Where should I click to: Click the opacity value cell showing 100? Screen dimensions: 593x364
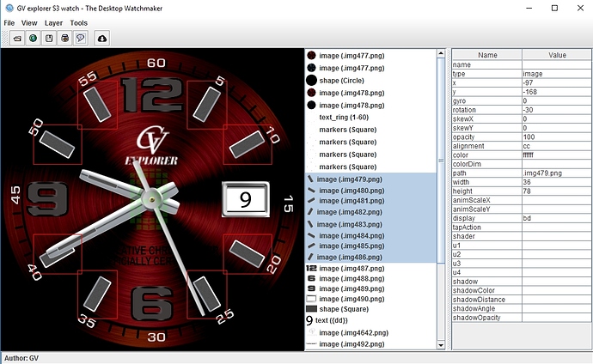(x=557, y=137)
